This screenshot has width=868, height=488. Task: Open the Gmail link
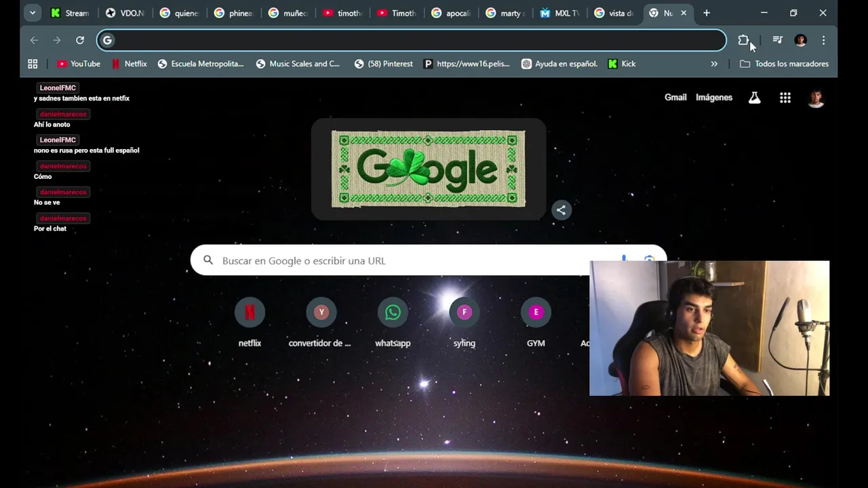pos(675,98)
